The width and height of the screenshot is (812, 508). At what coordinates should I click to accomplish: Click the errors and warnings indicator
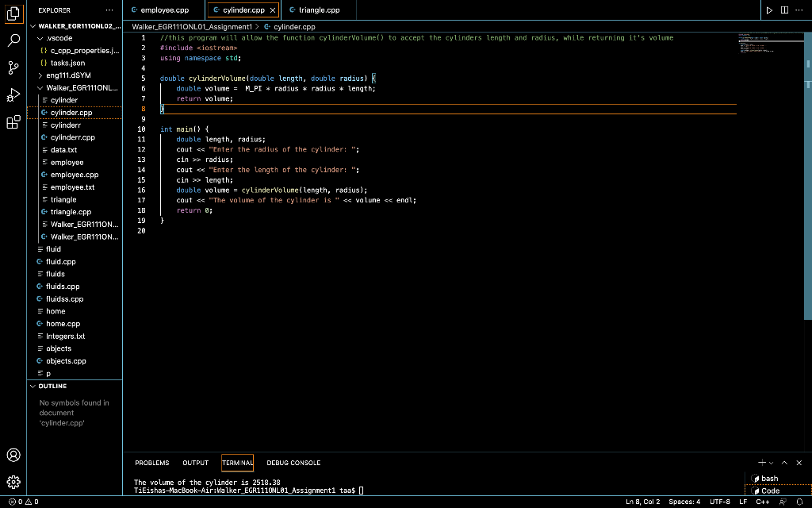tap(24, 502)
